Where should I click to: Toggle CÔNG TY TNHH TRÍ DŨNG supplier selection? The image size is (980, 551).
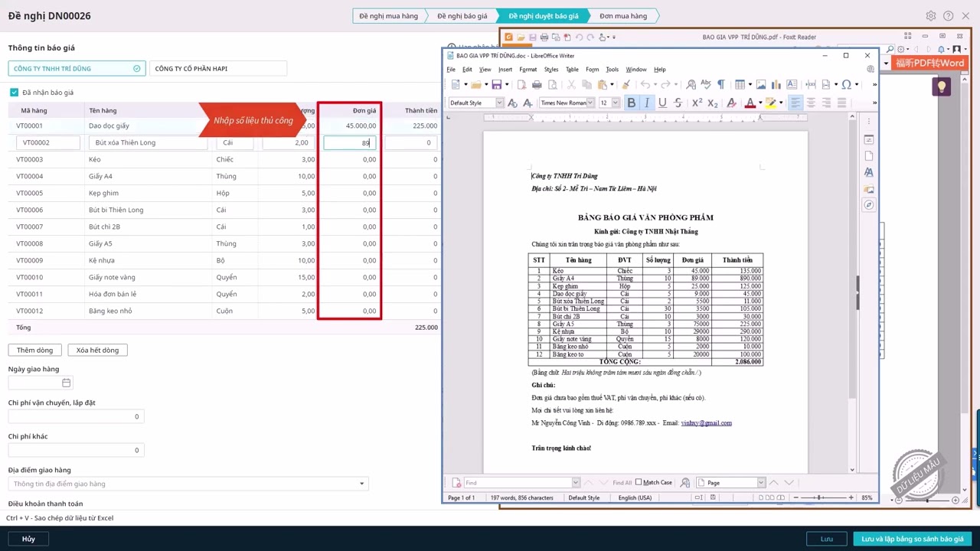coord(77,69)
